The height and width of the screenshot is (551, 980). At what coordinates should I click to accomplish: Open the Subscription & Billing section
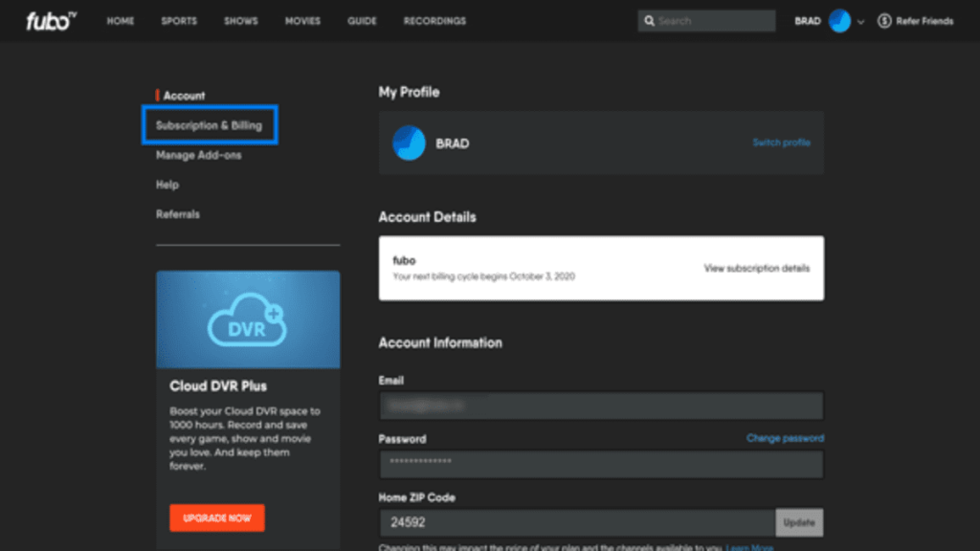pyautogui.click(x=209, y=124)
